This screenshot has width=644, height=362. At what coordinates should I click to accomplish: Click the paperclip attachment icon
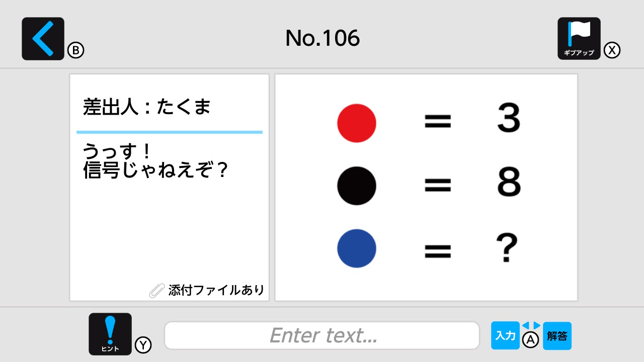[157, 290]
